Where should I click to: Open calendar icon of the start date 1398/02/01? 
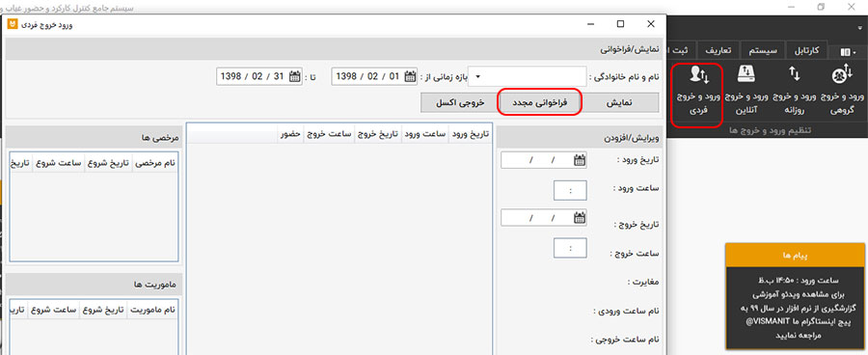(x=411, y=76)
